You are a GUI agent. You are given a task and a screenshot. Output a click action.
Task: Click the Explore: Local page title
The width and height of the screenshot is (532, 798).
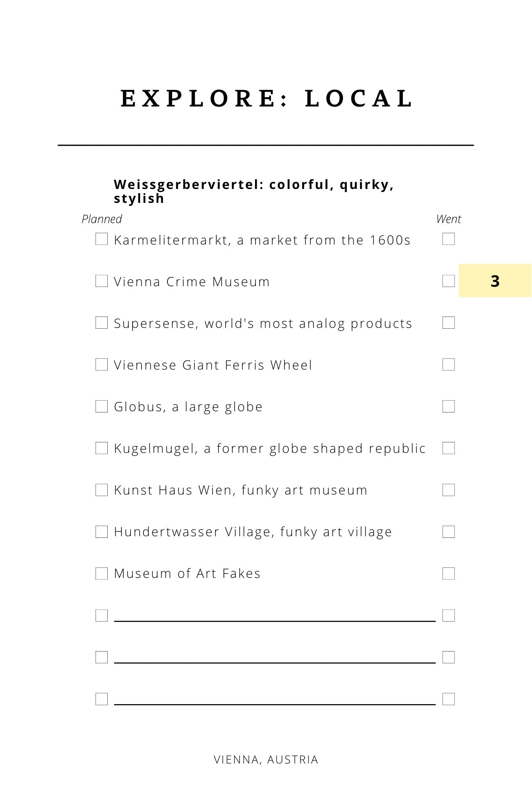[267, 98]
